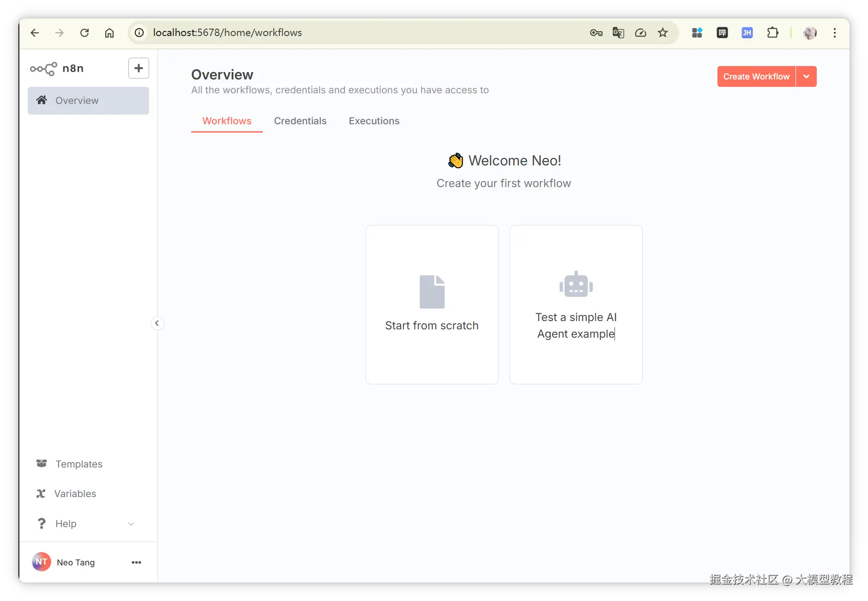
Task: Click the Create Workflow button
Action: tap(756, 77)
